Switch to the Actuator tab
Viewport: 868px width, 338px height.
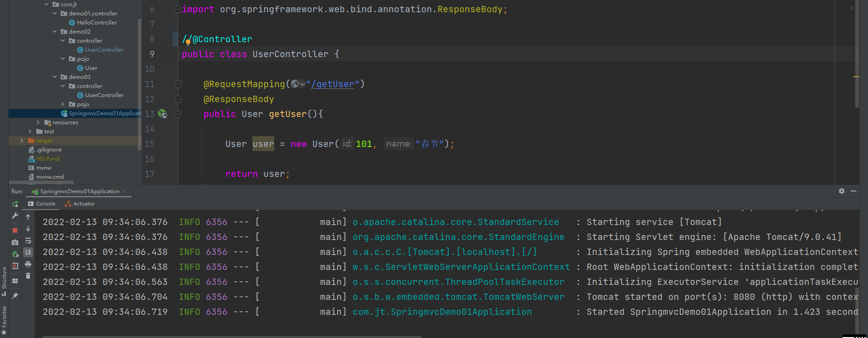(80, 204)
